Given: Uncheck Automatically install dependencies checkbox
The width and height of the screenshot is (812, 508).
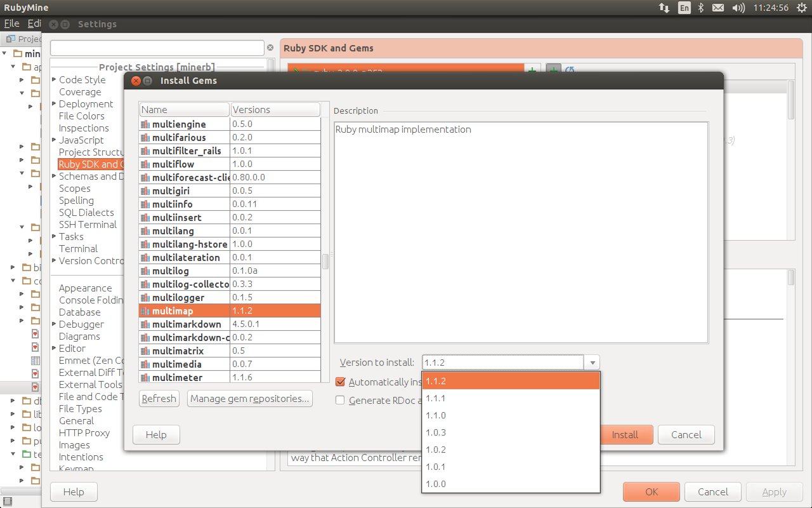Looking at the screenshot, I should coord(340,382).
